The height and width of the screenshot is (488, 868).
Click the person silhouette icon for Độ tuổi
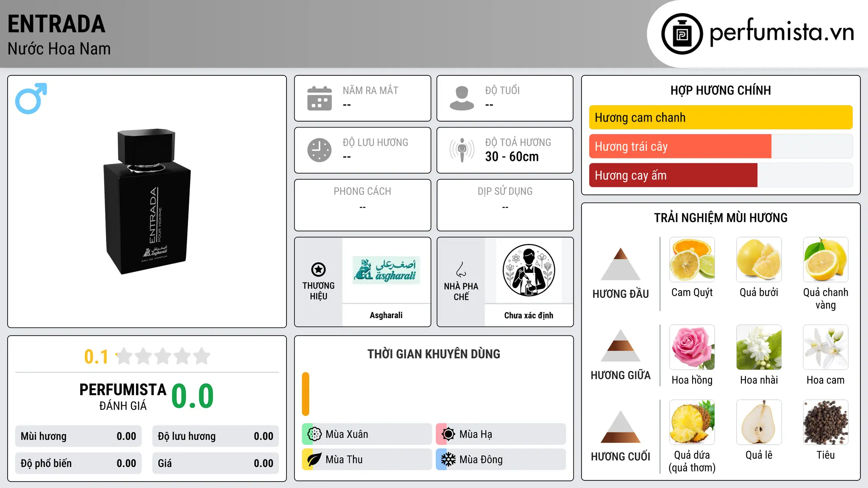(x=462, y=98)
